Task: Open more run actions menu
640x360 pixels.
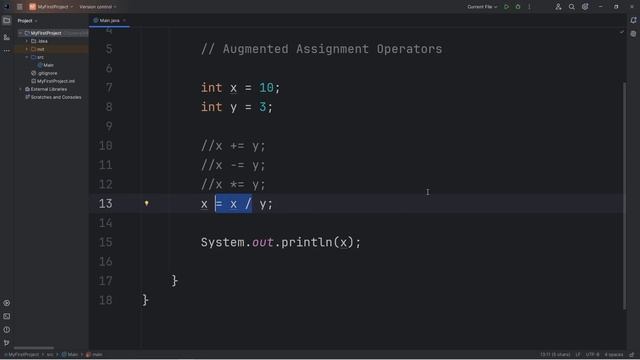Action: [529, 7]
